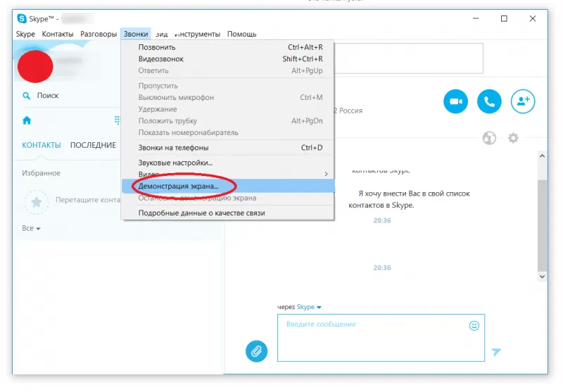This screenshot has width=563, height=392.
Task: Minimize the Skype window
Action: [x=476, y=19]
